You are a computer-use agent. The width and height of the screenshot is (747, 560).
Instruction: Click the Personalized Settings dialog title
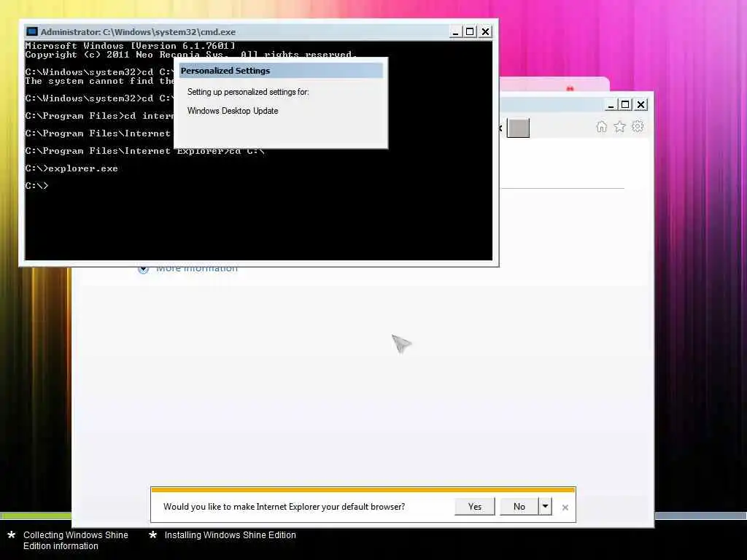click(x=225, y=71)
